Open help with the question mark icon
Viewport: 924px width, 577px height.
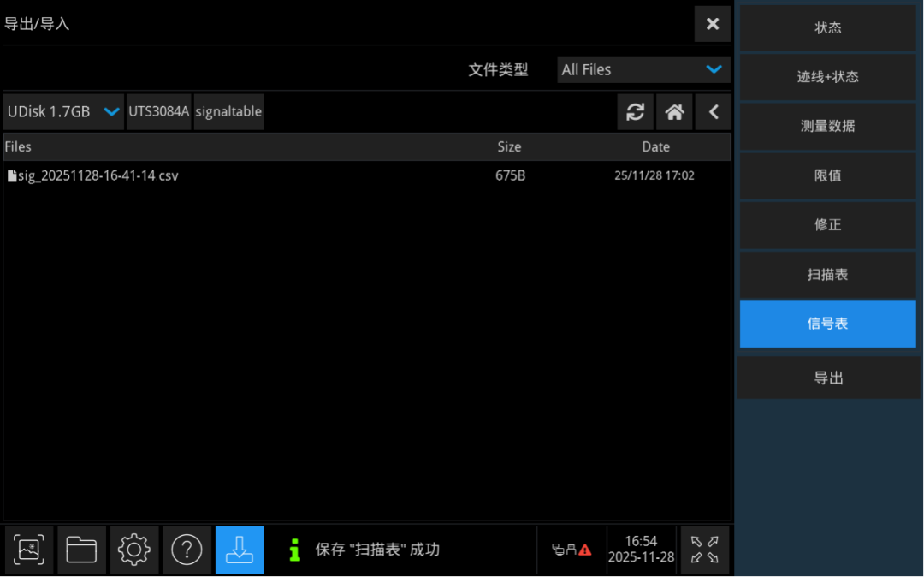pyautogui.click(x=187, y=550)
